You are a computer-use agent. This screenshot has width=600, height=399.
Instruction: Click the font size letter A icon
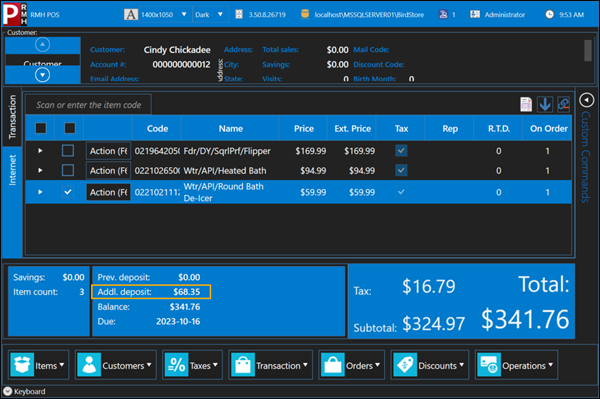[130, 15]
